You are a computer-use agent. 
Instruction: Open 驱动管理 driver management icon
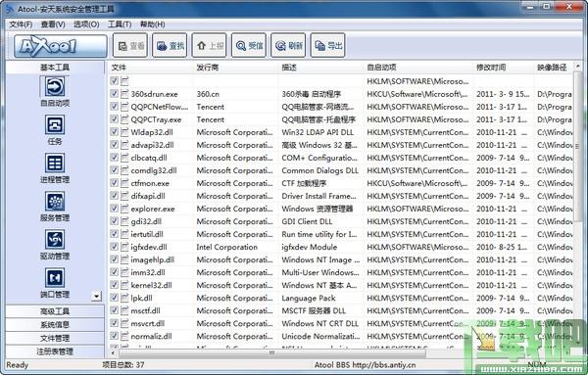point(55,239)
